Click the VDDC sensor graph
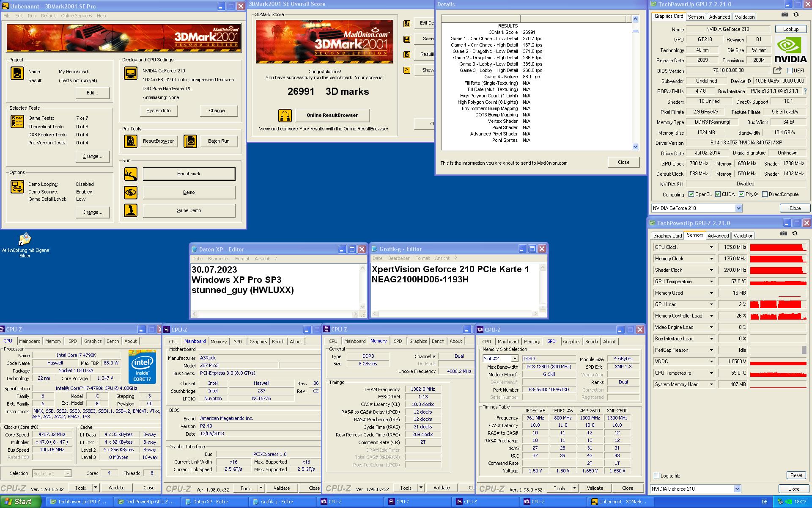Screen dimensions: 812x508 778,362
